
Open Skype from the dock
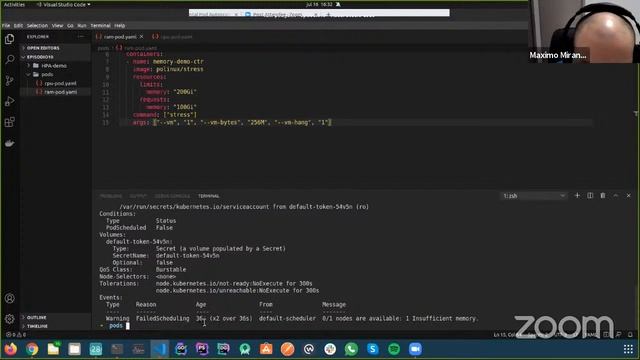pyautogui.click(x=372, y=349)
